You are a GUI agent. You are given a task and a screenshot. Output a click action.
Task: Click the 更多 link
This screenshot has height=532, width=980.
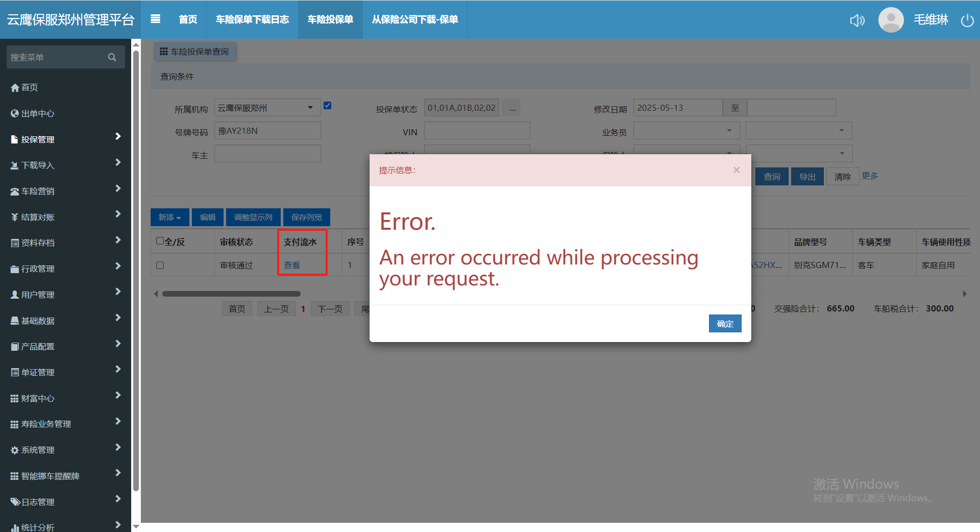click(870, 176)
